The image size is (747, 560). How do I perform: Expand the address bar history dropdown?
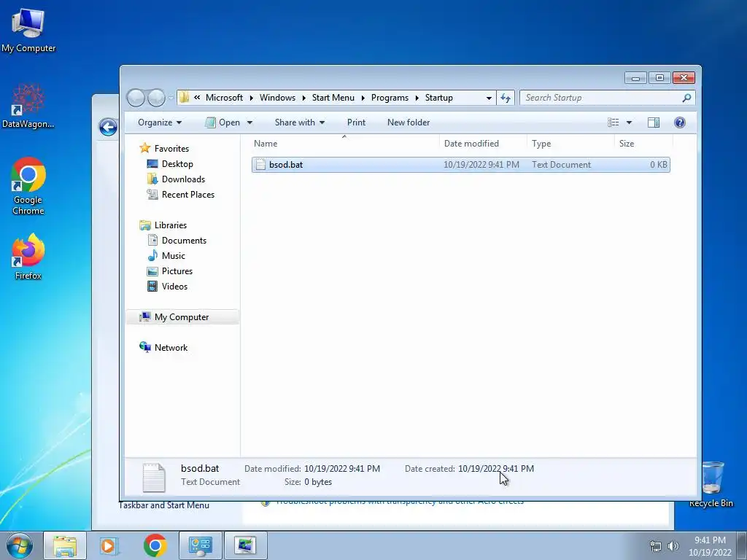pyautogui.click(x=489, y=98)
